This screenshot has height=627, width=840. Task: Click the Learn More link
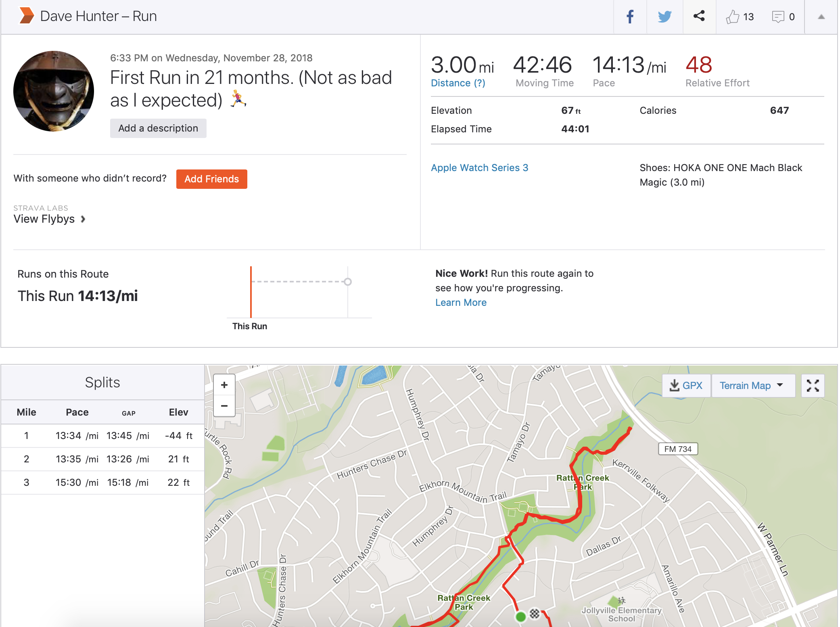tap(461, 303)
